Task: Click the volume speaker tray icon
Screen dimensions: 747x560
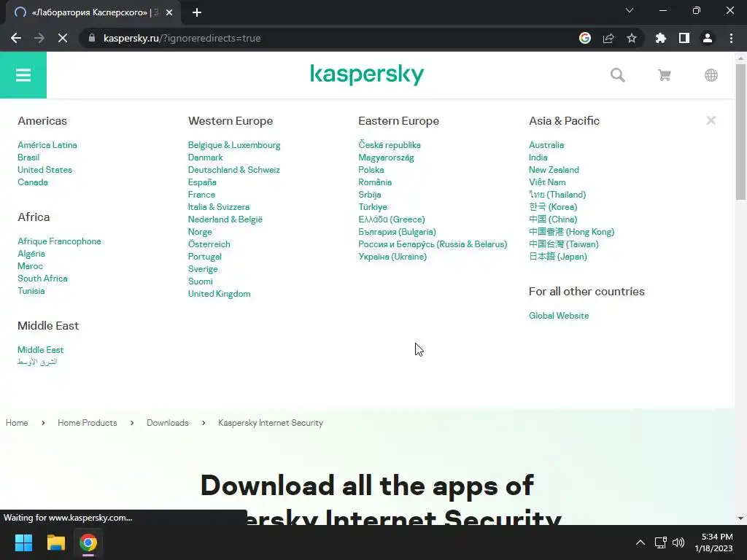Action: tap(678, 542)
